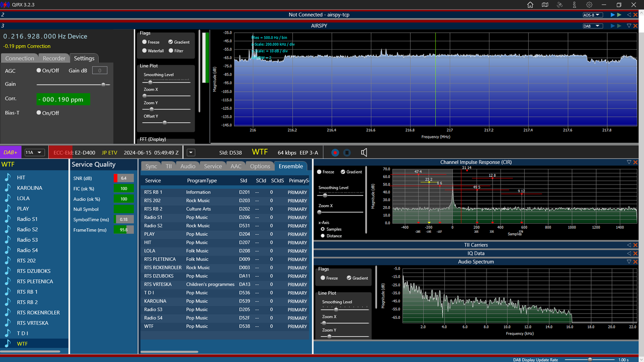Viewport: 644px width, 362px height.
Task: Enable the Waterfall radio option
Action: [x=144, y=51]
